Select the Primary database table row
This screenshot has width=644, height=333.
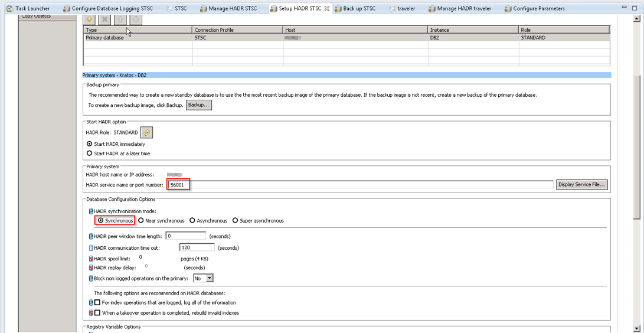pos(139,38)
